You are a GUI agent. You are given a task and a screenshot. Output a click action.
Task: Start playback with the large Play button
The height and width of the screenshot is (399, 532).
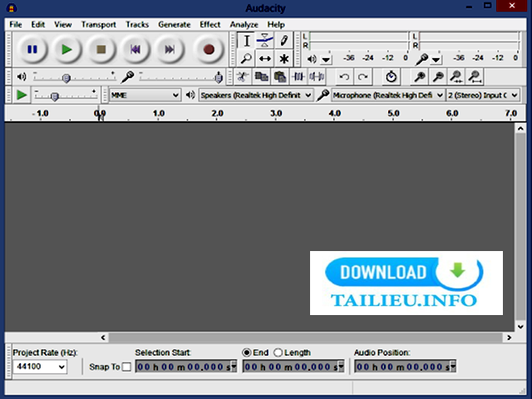[66, 50]
